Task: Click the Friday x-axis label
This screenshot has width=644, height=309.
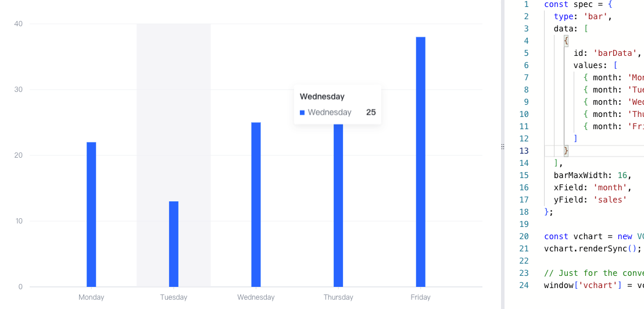Action: click(421, 297)
